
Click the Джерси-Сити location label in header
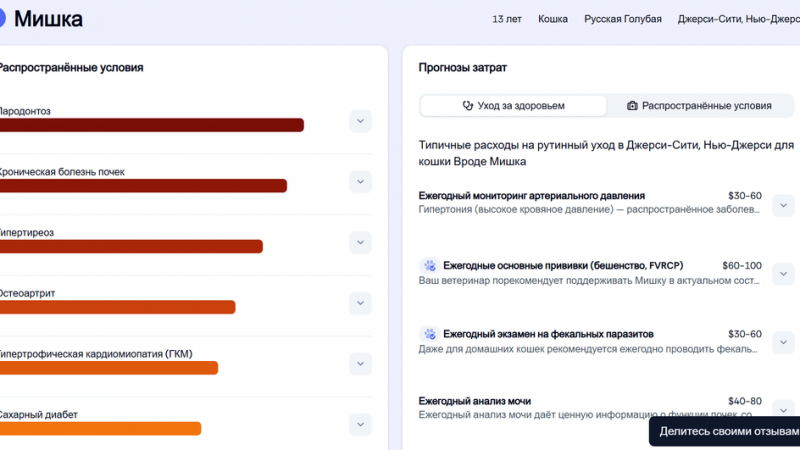coord(739,19)
